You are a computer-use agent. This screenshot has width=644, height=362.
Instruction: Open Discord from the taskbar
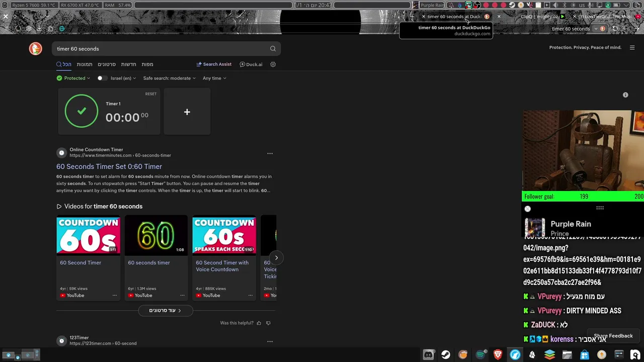[428, 354]
